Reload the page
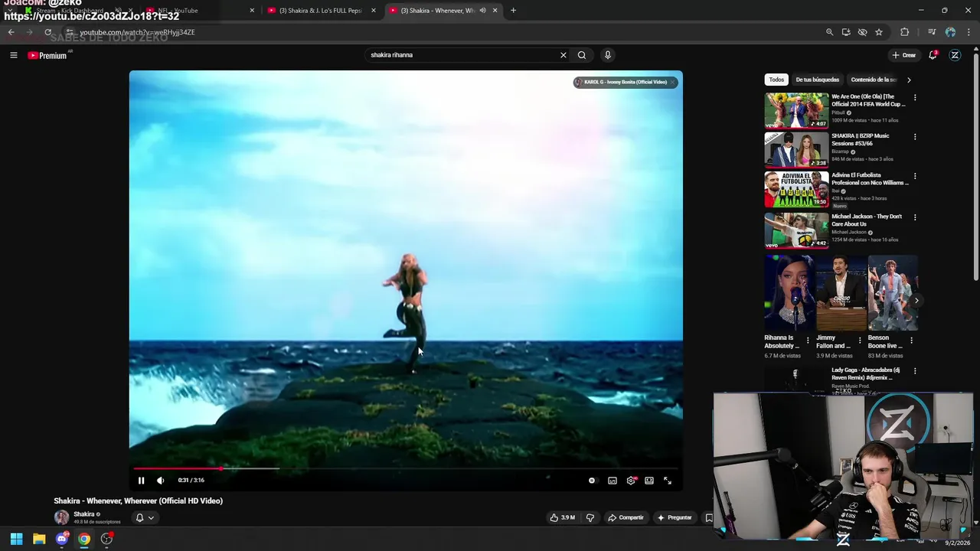This screenshot has width=980, height=551. 48,32
